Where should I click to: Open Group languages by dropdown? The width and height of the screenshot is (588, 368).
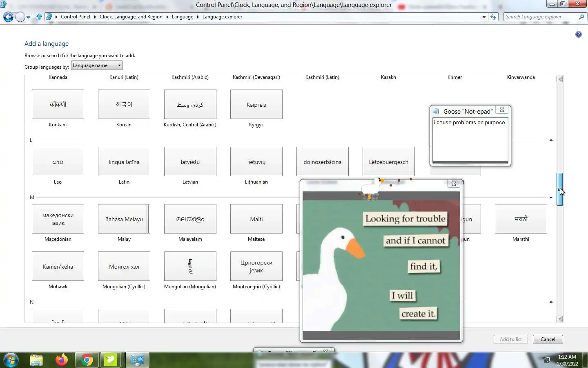97,65
